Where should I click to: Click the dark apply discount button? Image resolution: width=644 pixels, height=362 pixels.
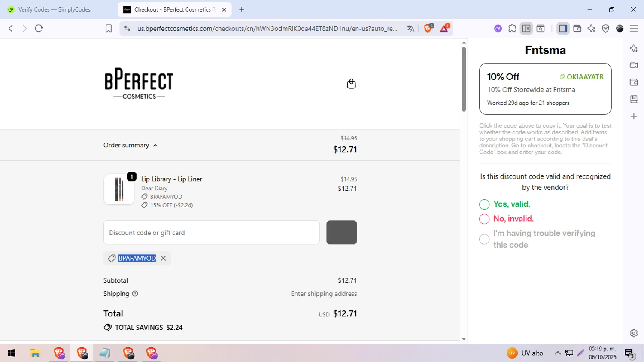point(342,232)
